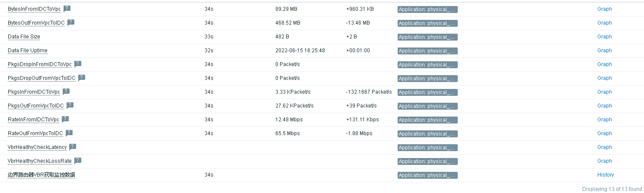Click Application tag in BytesOutFromVpcToIDC row
Screen dimensions: 644x193
(427, 23)
